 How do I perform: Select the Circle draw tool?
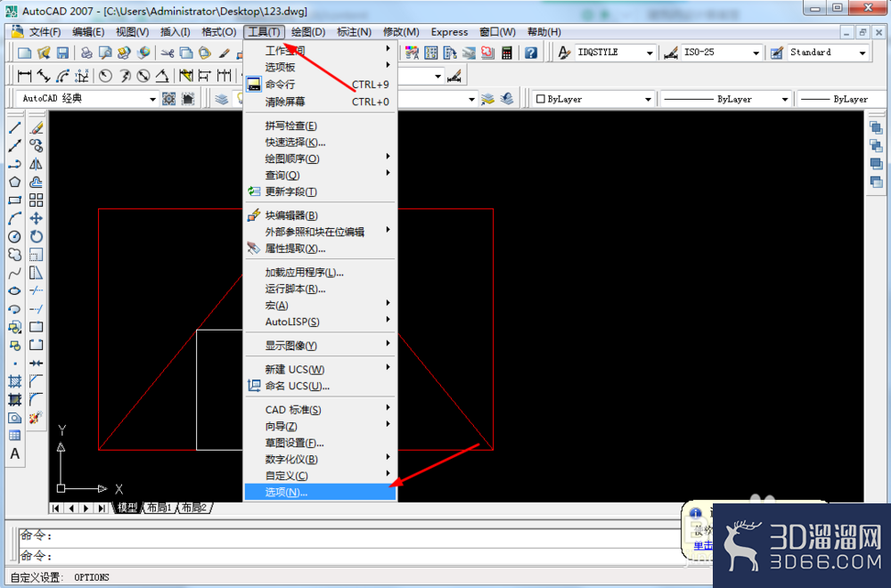pyautogui.click(x=15, y=236)
